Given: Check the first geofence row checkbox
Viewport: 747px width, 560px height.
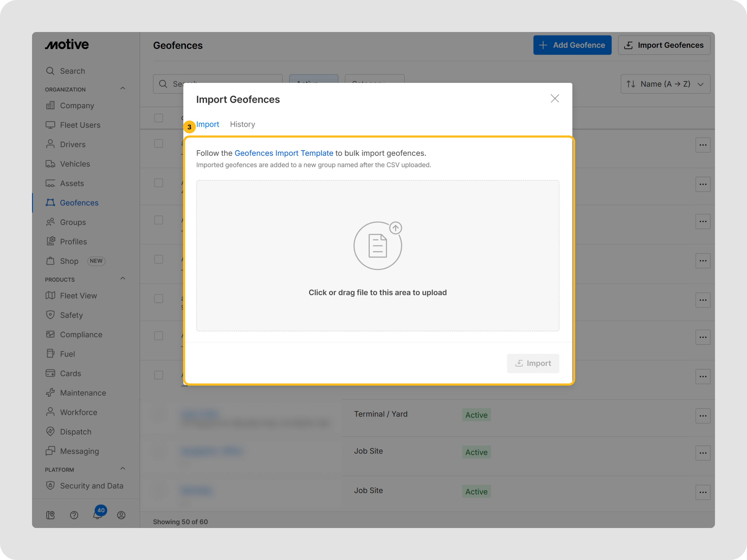Looking at the screenshot, I should 159,143.
